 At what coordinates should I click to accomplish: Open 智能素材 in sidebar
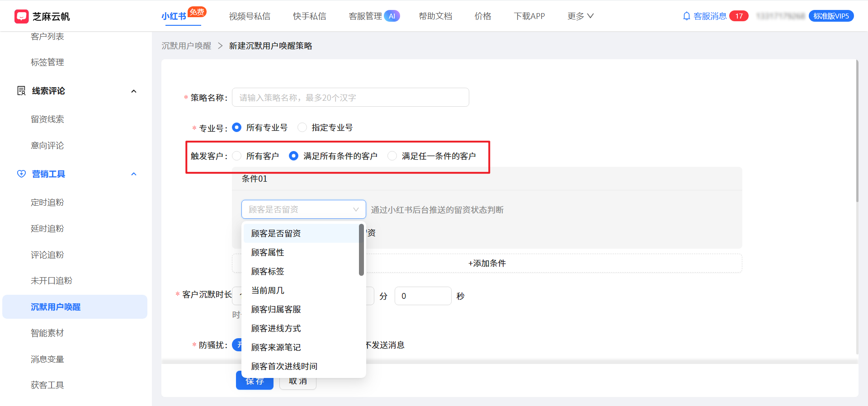tap(47, 333)
